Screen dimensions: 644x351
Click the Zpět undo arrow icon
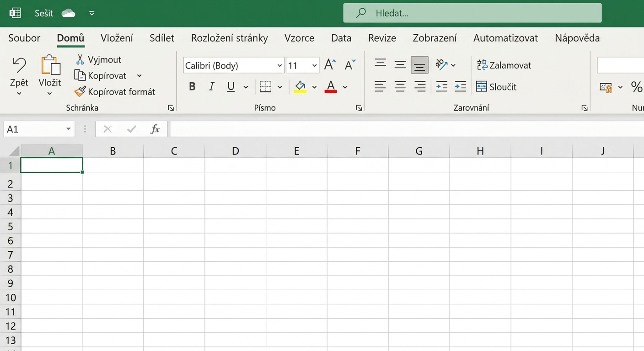[19, 65]
